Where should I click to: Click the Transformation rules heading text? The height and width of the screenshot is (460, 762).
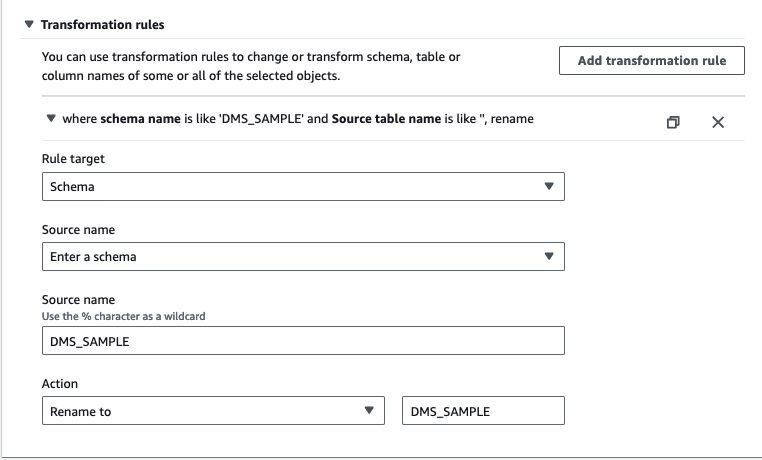tap(102, 24)
